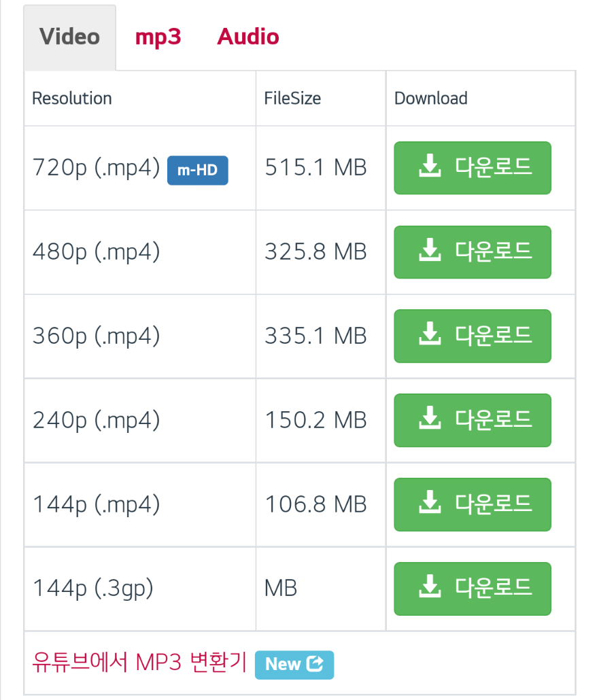Viewport: 599px width, 700px height.
Task: Click the download icon for 480p mp4
Action: click(430, 252)
